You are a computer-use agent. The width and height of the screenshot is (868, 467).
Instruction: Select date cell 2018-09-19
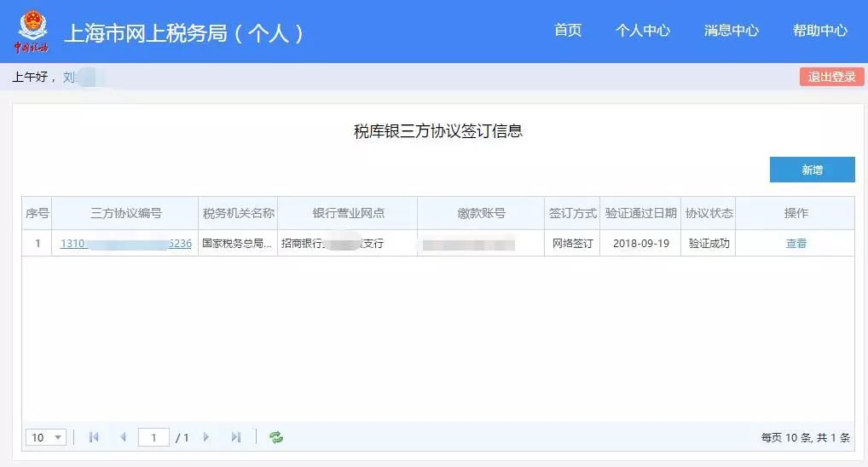click(x=640, y=244)
